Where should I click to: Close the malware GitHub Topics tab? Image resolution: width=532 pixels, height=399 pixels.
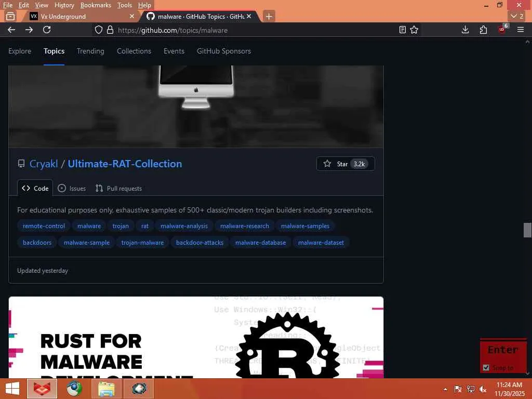[249, 16]
